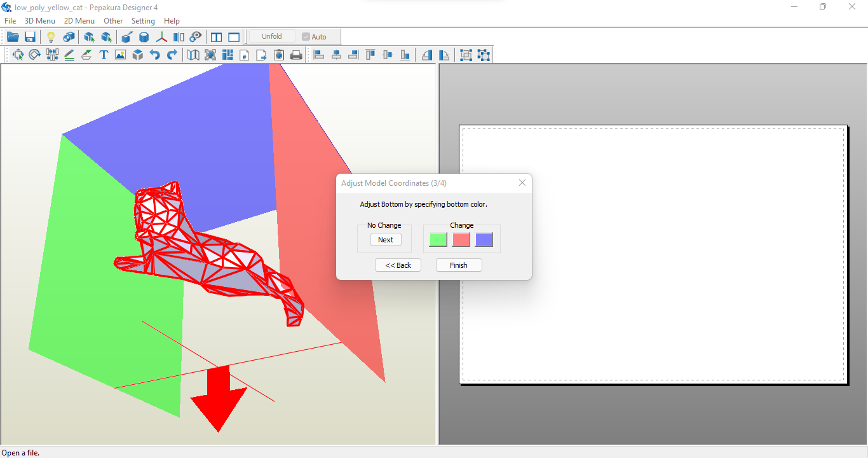Image resolution: width=868 pixels, height=458 pixels.
Task: Select the text tool T icon
Action: point(104,55)
